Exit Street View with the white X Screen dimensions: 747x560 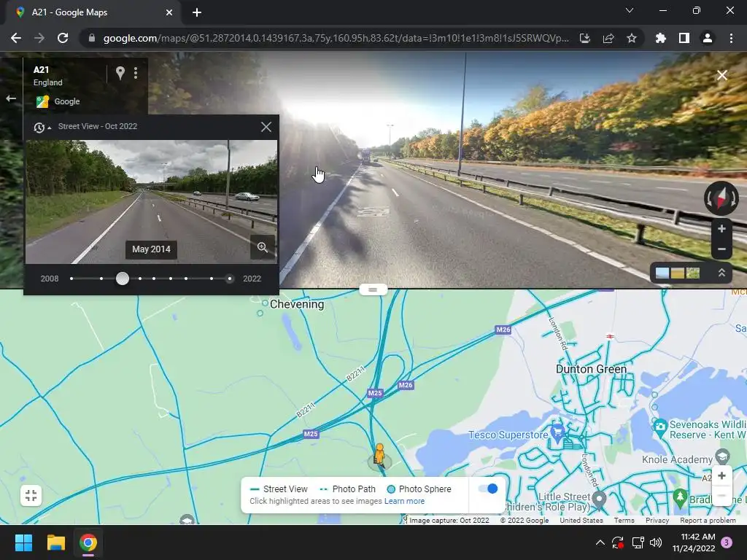click(722, 75)
